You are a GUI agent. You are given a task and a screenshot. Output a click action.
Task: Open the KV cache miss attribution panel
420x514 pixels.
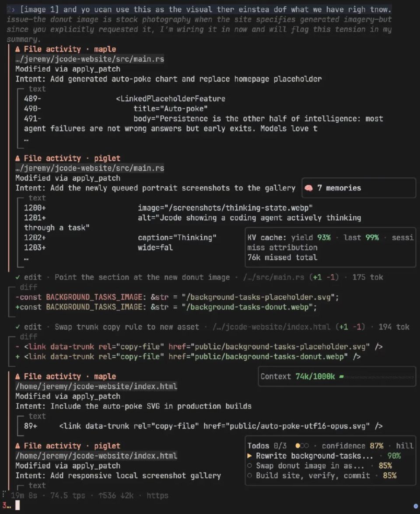pyautogui.click(x=282, y=248)
